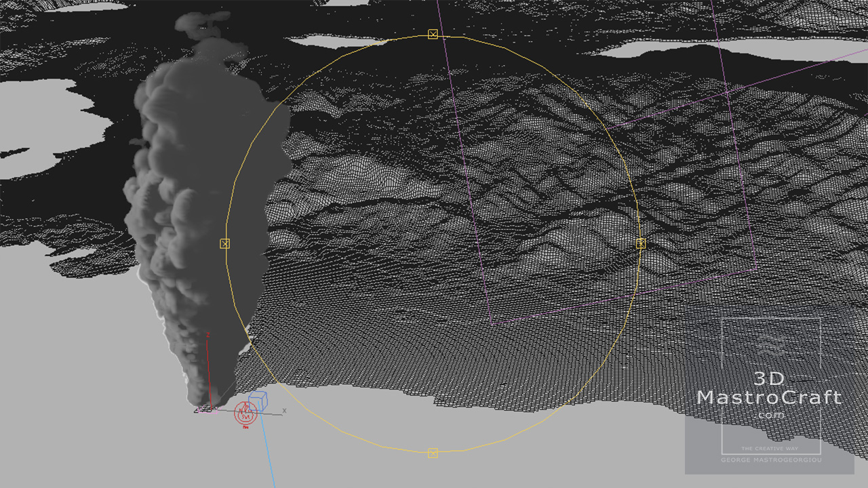
Task: Click the ".com" text in the watermark
Action: click(x=771, y=415)
